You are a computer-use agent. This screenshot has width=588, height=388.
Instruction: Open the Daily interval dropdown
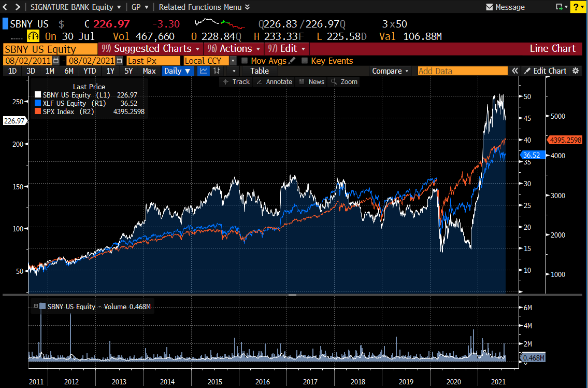pos(177,71)
